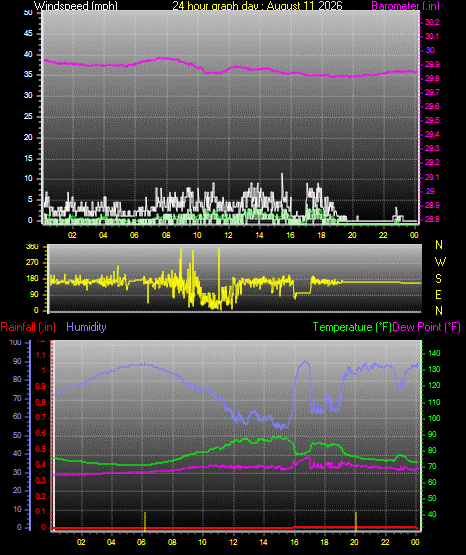The width and height of the screenshot is (466, 555).
Task: Click the Temperature (°F) legend label
Action: (352, 327)
